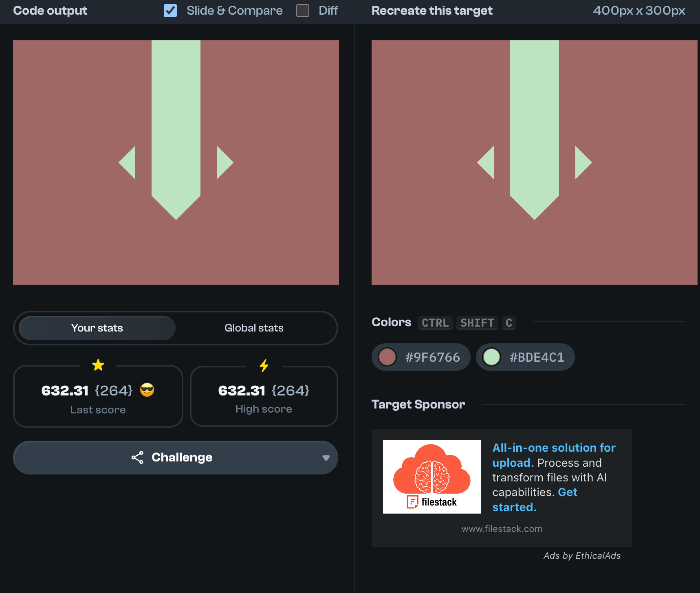This screenshot has height=593, width=700.
Task: Click the target image preview on right
Action: 534,162
